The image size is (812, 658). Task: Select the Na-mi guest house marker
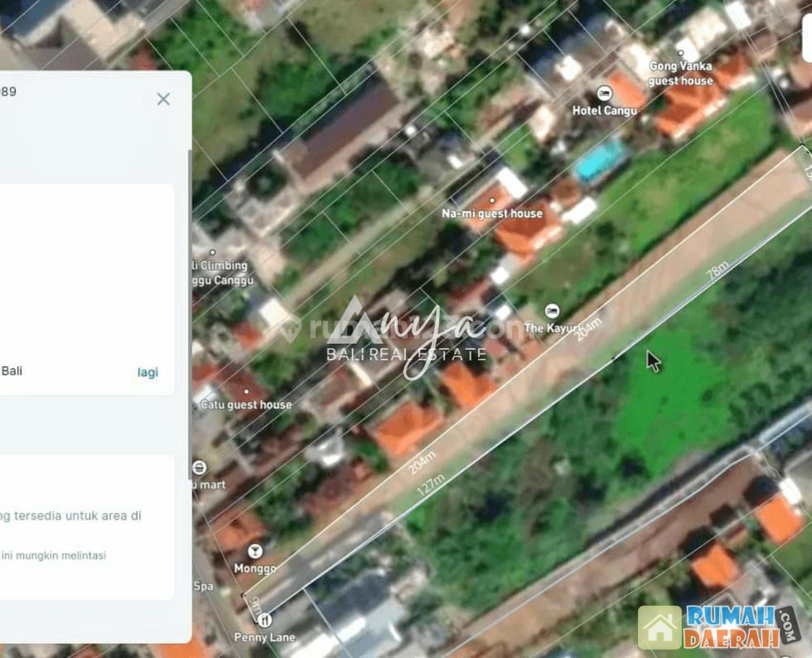491,200
